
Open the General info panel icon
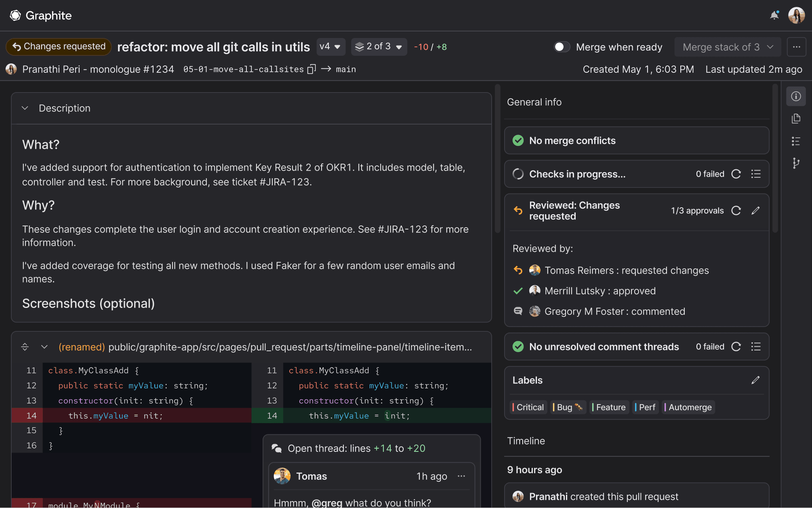coord(796,96)
